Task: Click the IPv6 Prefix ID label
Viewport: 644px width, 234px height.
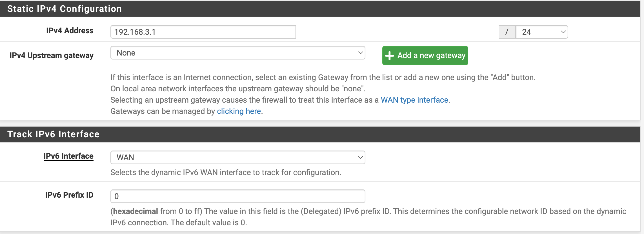Action: click(69, 195)
